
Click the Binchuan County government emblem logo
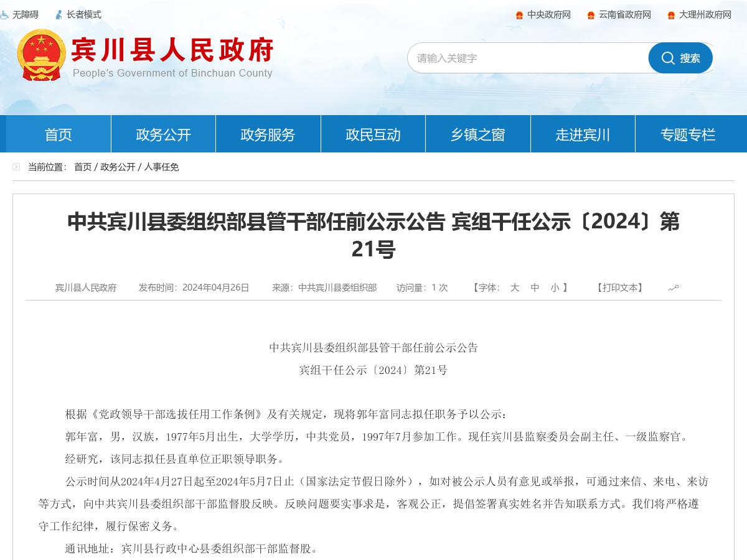[x=40, y=55]
